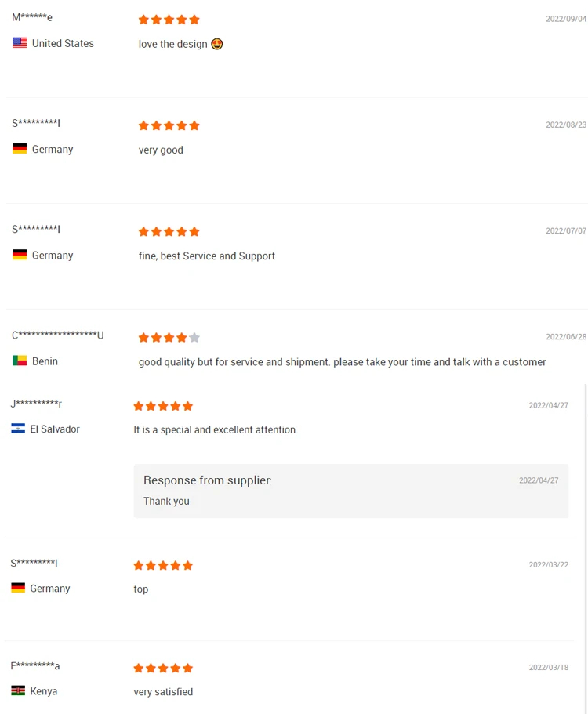The image size is (588, 714).
Task: Click the Germany flag beside the "top" review
Action: (18, 588)
